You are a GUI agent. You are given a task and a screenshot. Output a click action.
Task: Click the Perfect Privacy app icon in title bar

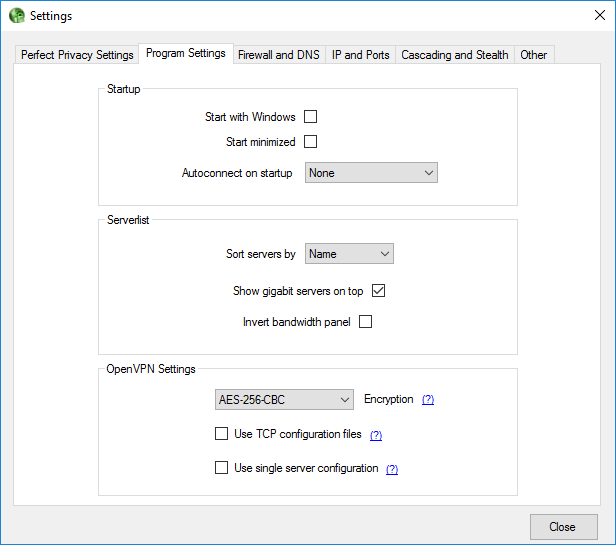[17, 16]
